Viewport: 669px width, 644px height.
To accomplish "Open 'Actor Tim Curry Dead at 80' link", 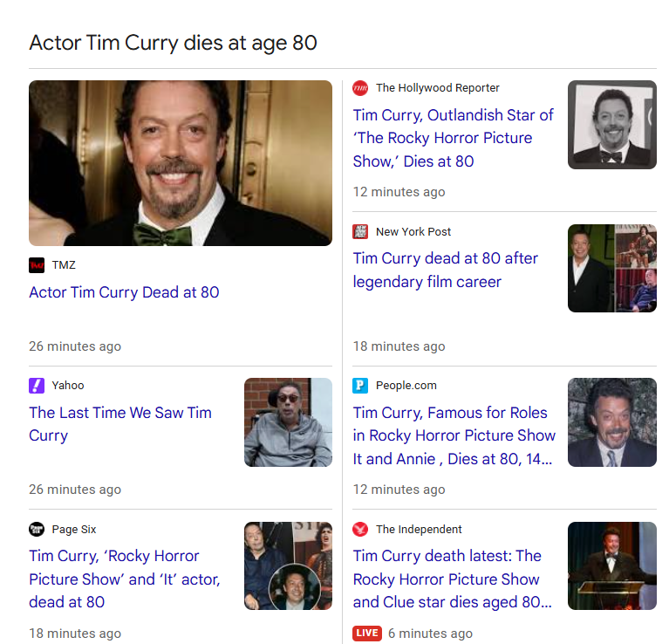I will (124, 292).
